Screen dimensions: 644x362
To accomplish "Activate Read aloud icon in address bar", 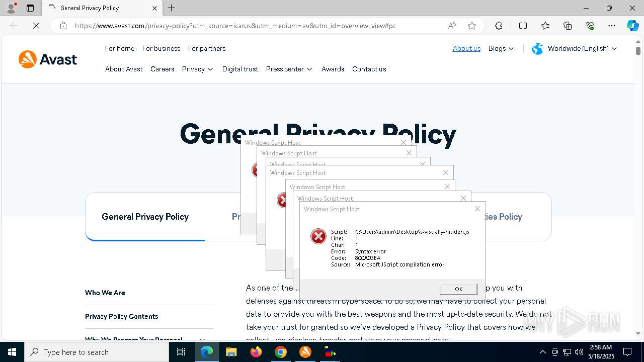I will (452, 26).
